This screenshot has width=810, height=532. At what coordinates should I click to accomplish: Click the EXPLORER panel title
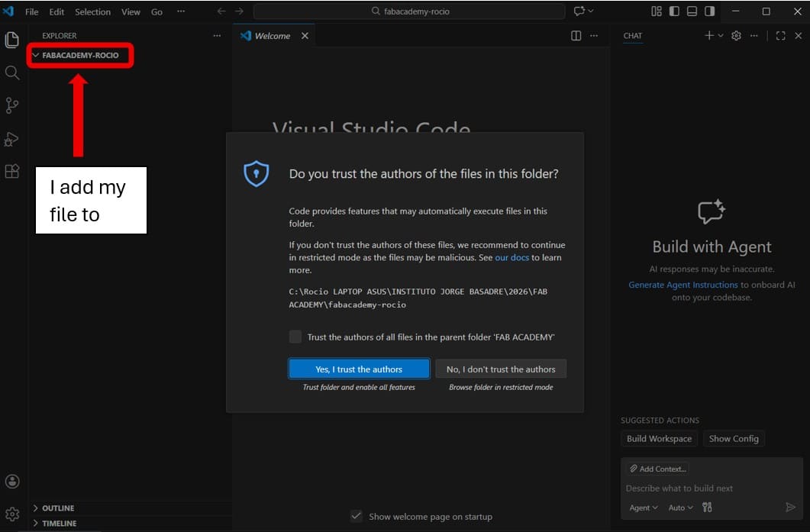[x=60, y=36]
